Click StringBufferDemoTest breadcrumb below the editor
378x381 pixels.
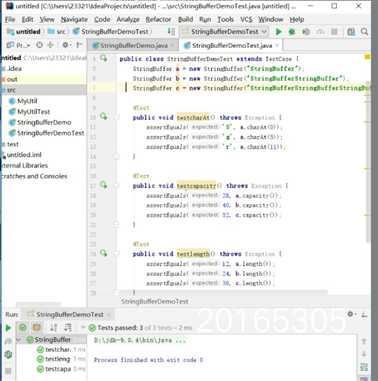(x=155, y=301)
